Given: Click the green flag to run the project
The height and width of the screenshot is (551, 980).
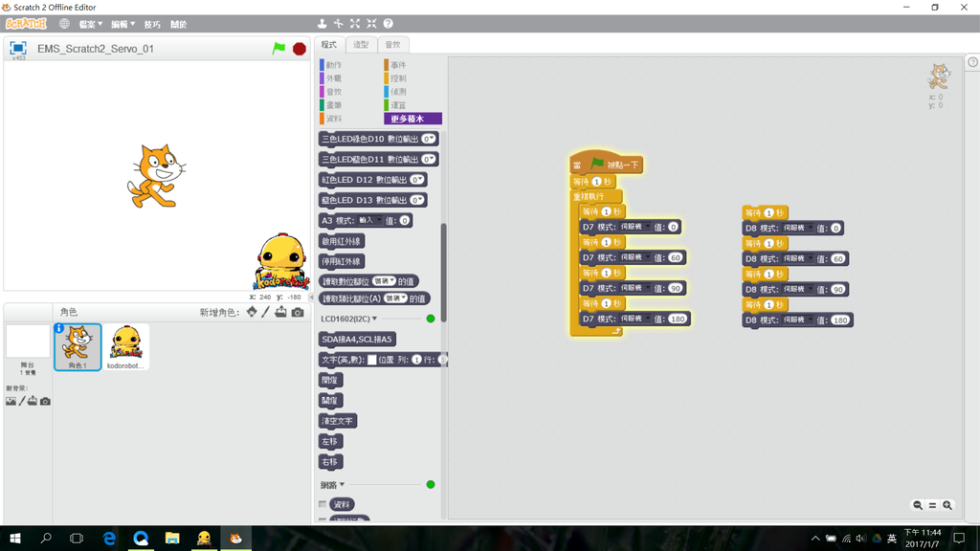Looking at the screenshot, I should [x=278, y=48].
